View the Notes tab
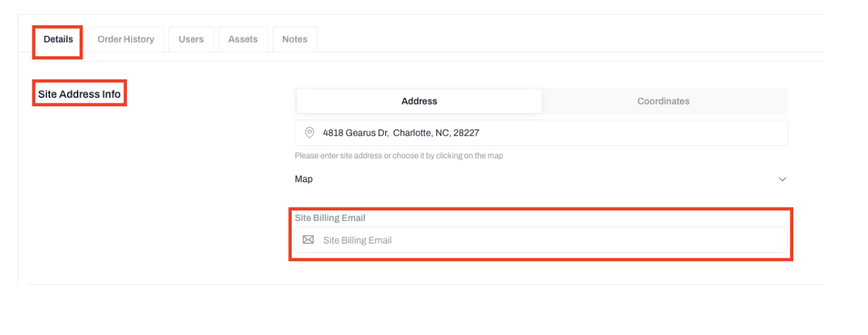The height and width of the screenshot is (335, 868). [x=294, y=39]
